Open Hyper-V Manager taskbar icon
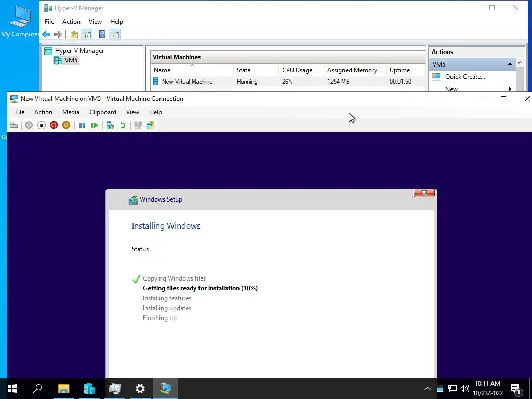Viewport: 532px width, 399px height. click(89, 389)
